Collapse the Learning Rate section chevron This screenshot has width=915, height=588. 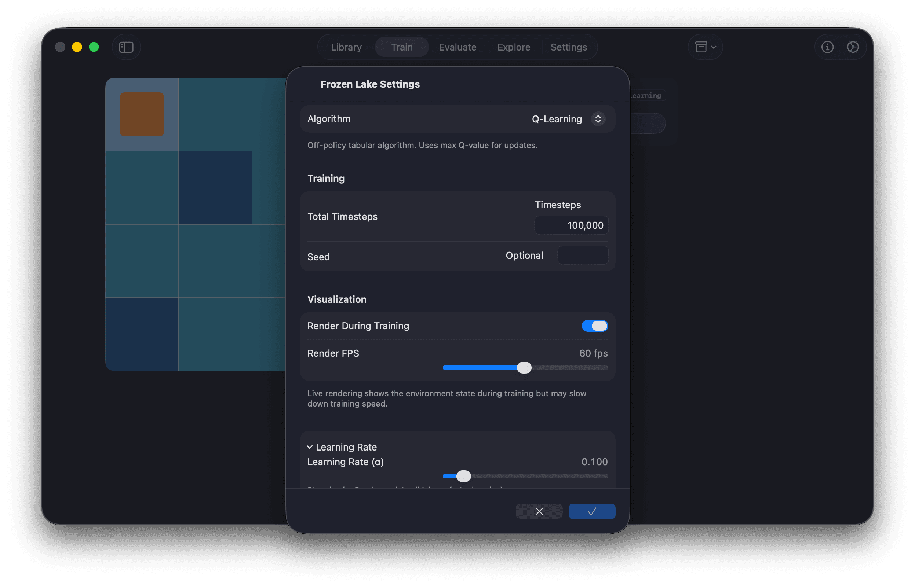[309, 447]
